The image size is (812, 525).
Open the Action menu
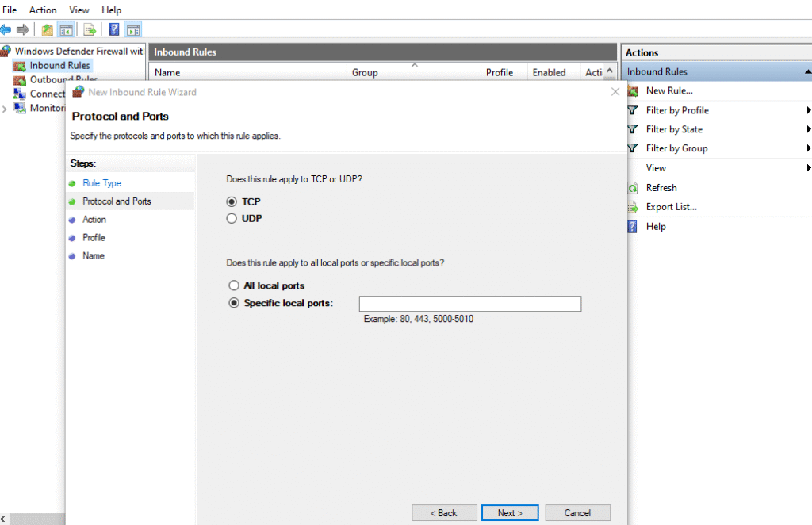click(42, 10)
